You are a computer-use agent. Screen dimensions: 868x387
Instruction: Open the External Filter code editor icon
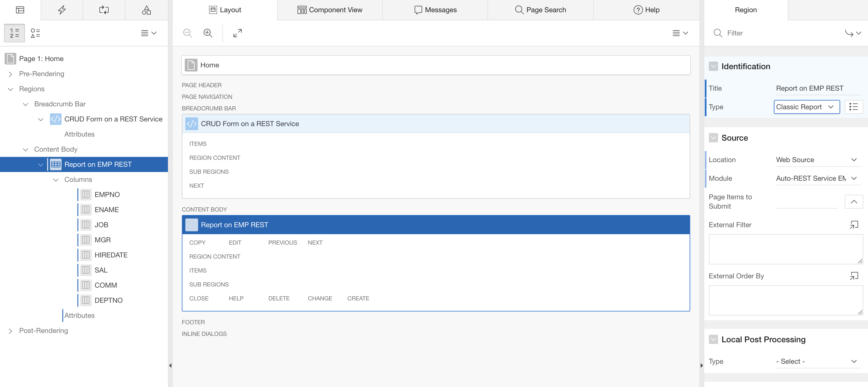(853, 225)
